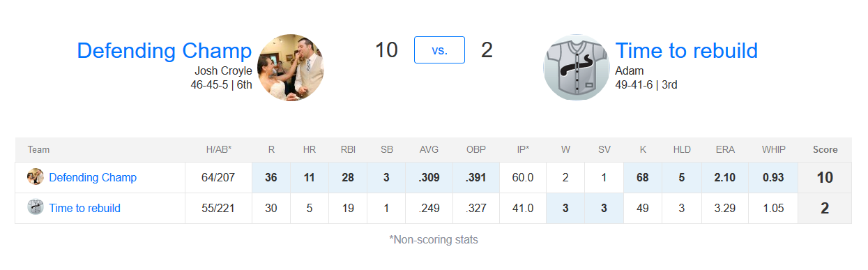Click Defending Champ's score of 10 in table
Screen dimensions: 868x270
825,178
